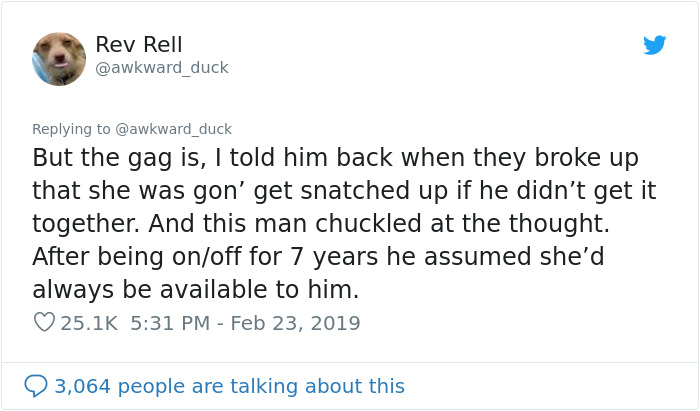
Task: Like the tweet with the heart icon
Action: (43, 323)
